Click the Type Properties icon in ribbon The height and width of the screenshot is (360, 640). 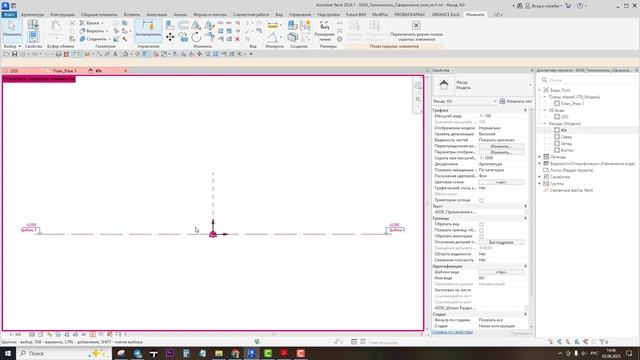33,24
